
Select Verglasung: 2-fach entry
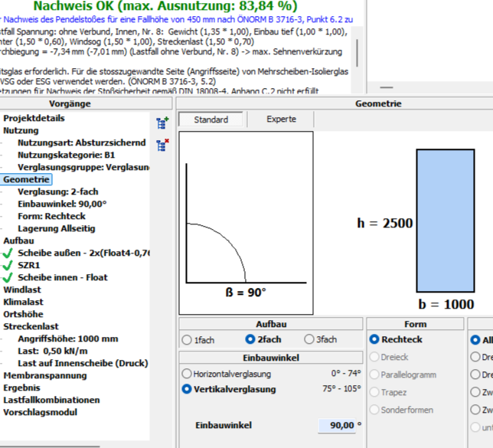point(58,192)
